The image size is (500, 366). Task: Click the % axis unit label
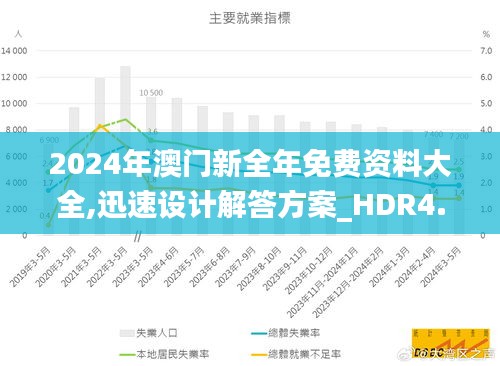click(x=486, y=34)
